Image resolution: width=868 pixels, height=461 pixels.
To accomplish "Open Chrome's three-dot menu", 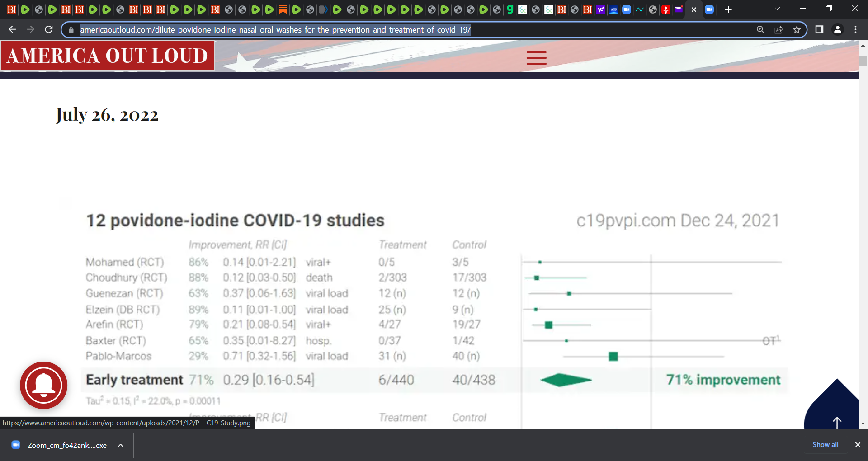I will pyautogui.click(x=855, y=29).
